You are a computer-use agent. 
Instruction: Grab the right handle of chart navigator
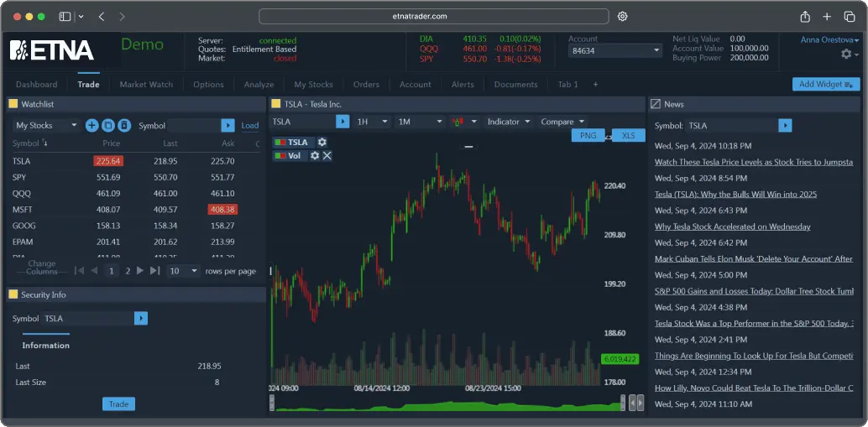[623, 402]
